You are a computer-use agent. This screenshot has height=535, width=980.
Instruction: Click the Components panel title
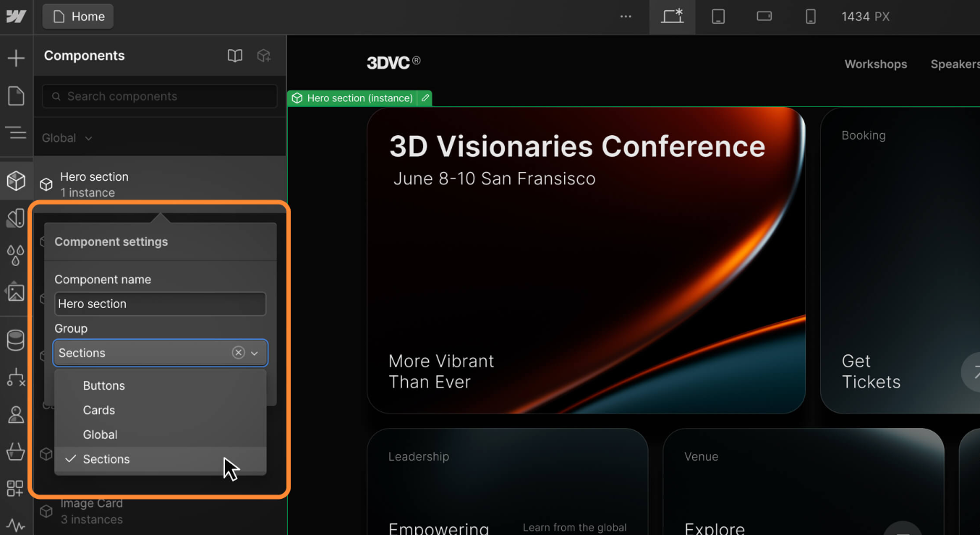pyautogui.click(x=85, y=56)
